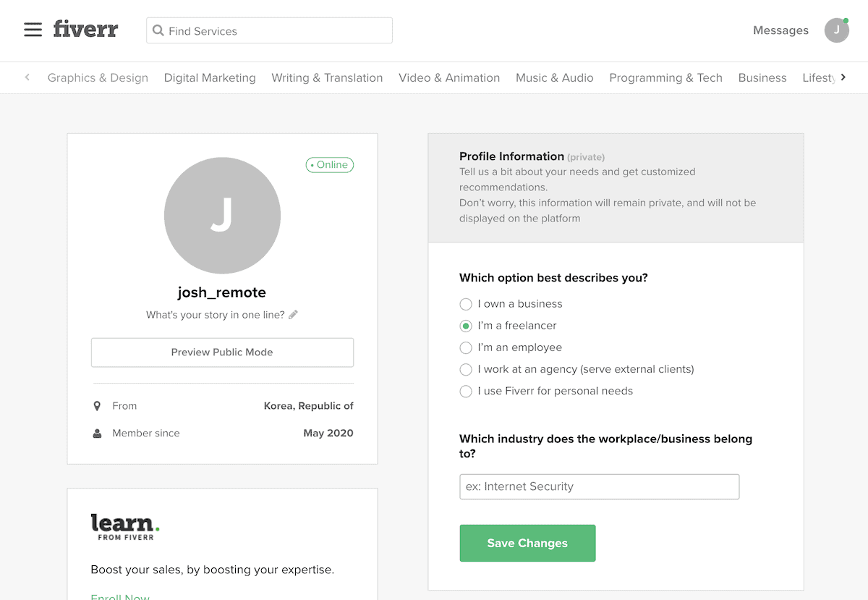Click 'Which option best describes you?' heading
Image resolution: width=868 pixels, height=600 pixels.
pyautogui.click(x=553, y=278)
